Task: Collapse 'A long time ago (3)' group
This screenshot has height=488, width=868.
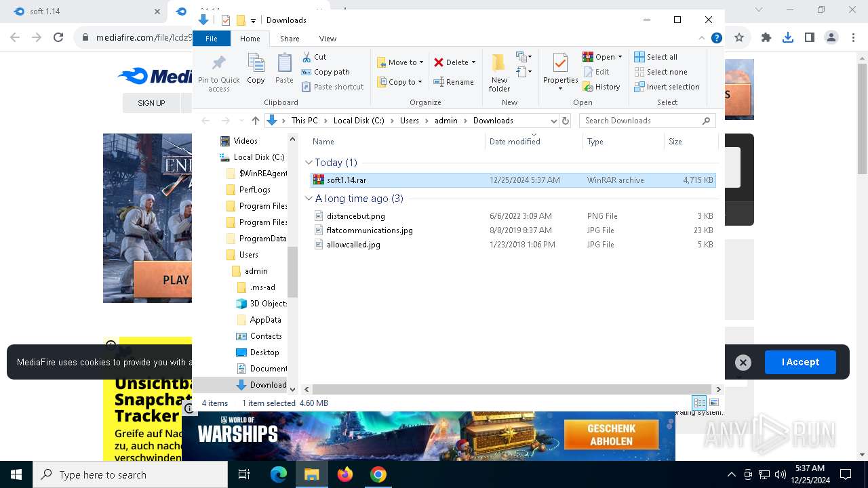Action: (x=309, y=199)
